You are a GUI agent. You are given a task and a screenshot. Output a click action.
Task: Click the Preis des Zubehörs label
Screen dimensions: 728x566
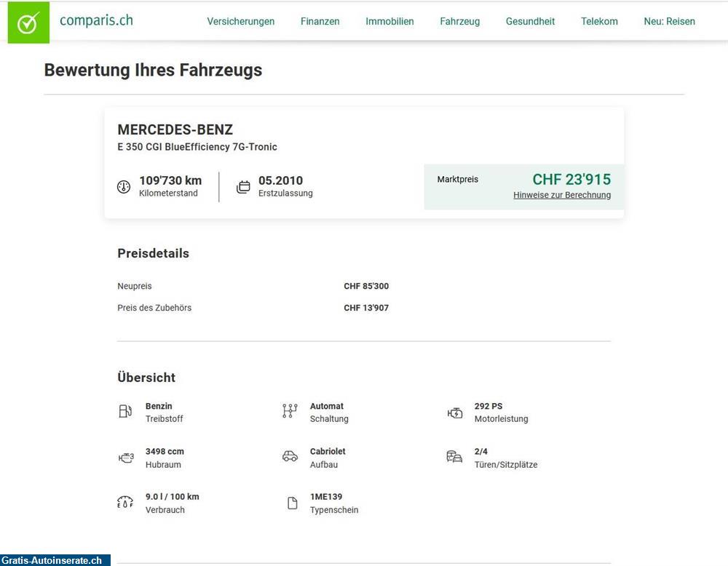(x=154, y=308)
